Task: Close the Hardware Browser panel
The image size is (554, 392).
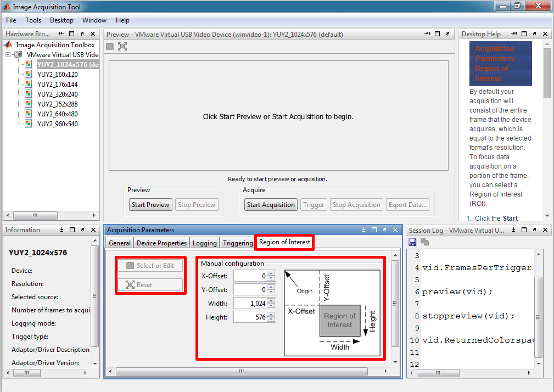Action: pos(93,34)
